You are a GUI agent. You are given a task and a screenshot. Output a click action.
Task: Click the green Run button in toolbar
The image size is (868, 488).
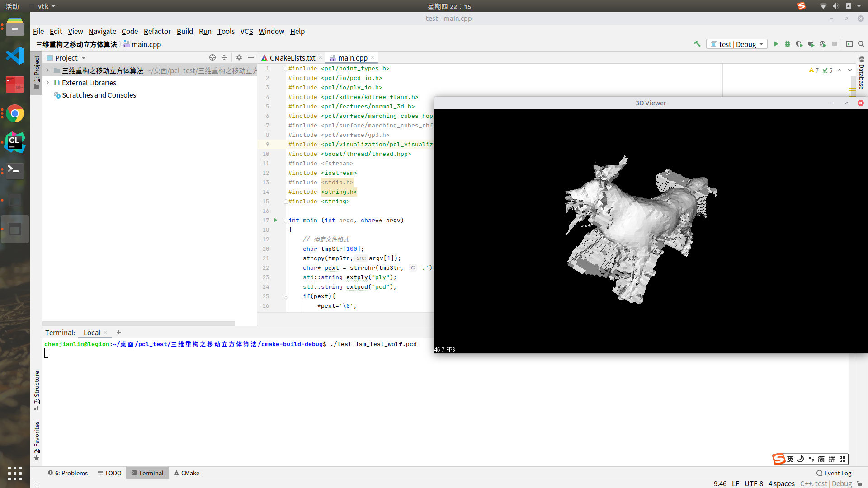click(776, 44)
